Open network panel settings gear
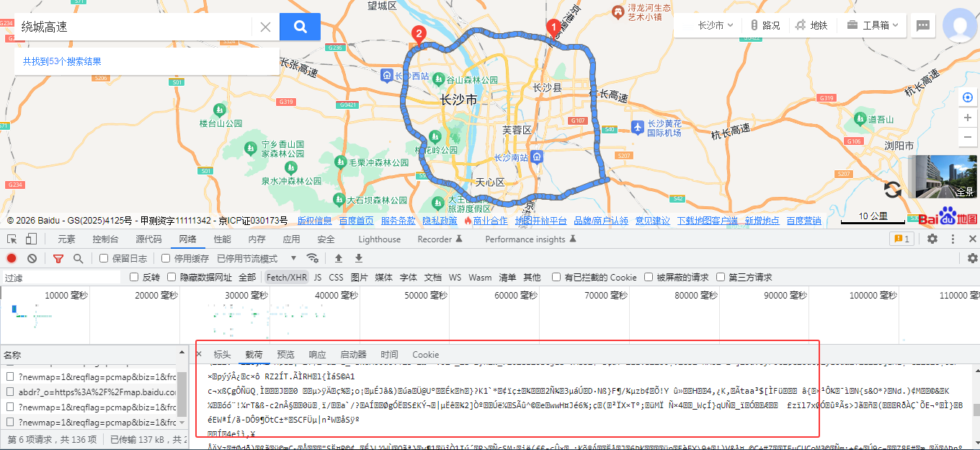 pos(973,258)
